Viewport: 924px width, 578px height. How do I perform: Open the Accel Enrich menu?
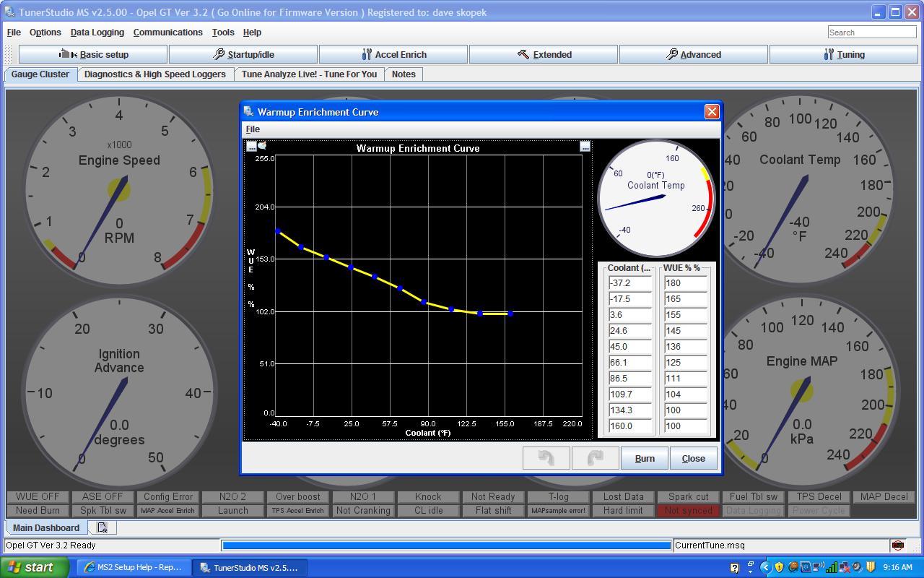tap(393, 54)
